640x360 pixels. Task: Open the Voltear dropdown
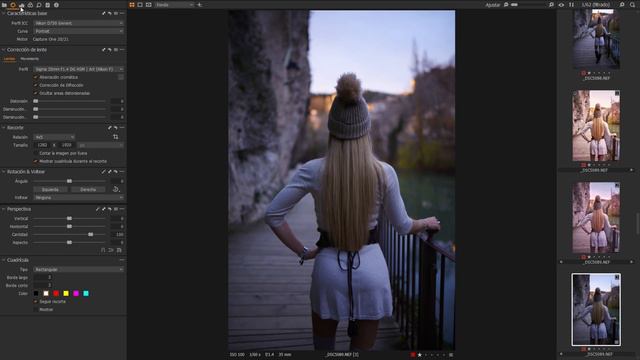coord(78,198)
